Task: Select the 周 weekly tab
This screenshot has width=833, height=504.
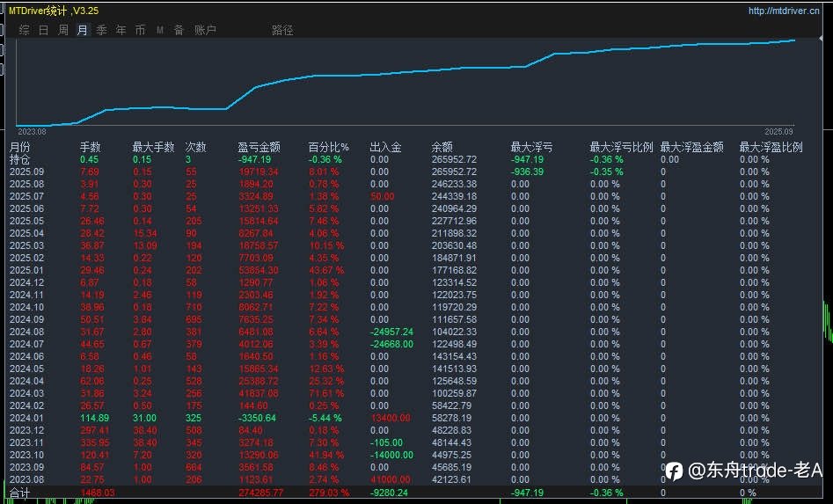Action: (62, 30)
